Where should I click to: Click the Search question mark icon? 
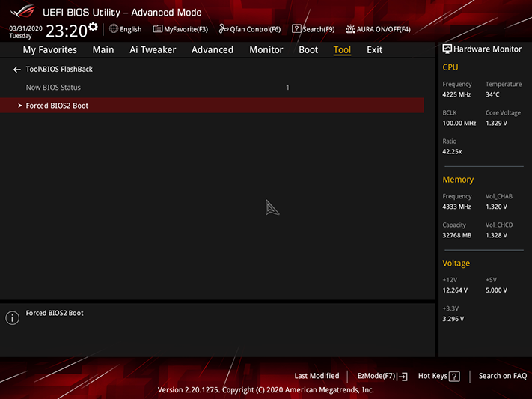[296, 29]
